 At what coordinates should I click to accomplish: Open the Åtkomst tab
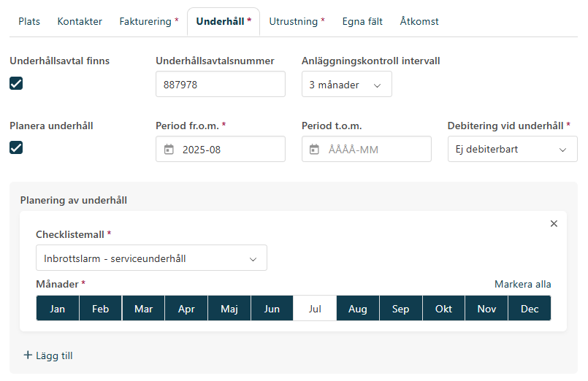coord(419,22)
